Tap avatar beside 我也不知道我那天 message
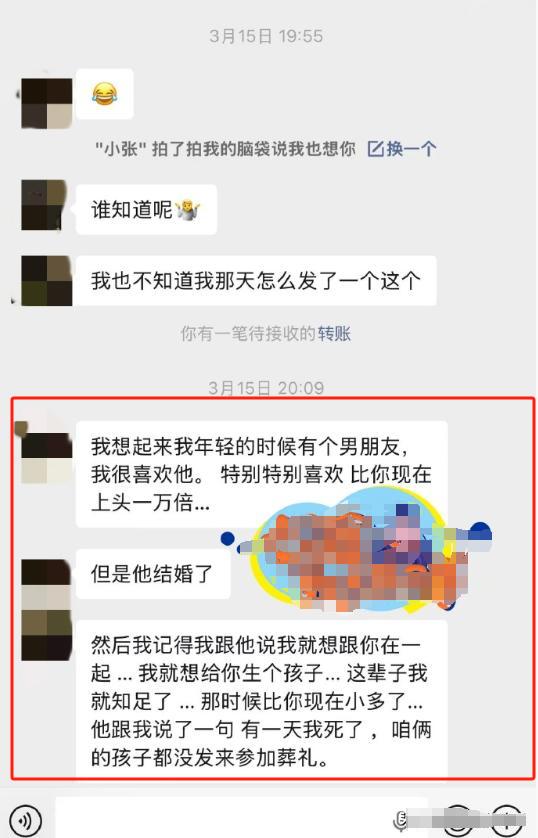538x838 pixels. click(46, 281)
